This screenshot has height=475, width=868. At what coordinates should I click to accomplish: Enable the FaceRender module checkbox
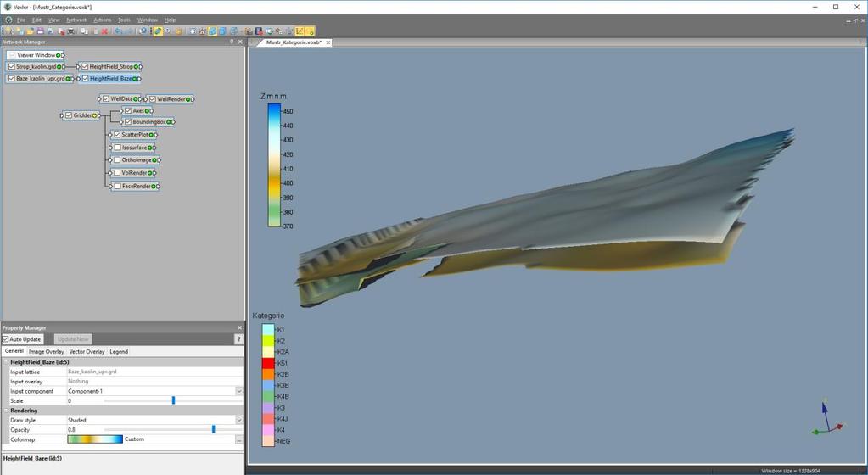(x=117, y=186)
